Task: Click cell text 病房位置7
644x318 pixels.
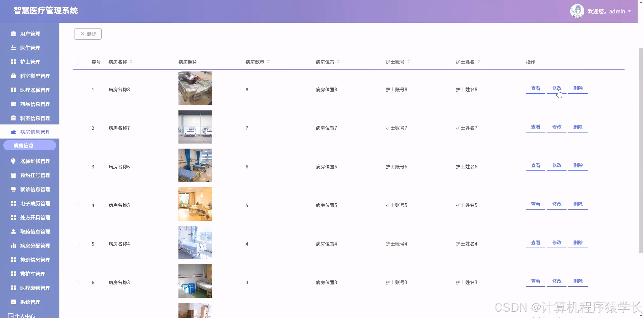Action: (326, 128)
